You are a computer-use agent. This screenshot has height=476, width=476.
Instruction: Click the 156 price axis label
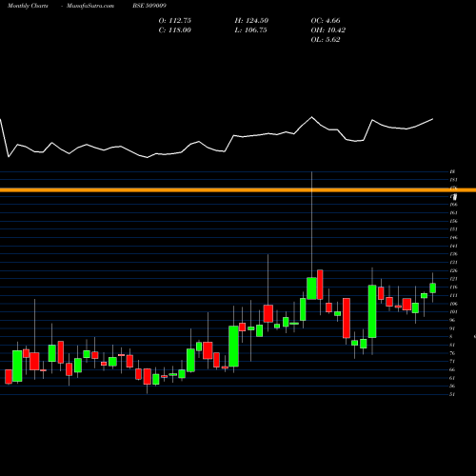pos(453,221)
